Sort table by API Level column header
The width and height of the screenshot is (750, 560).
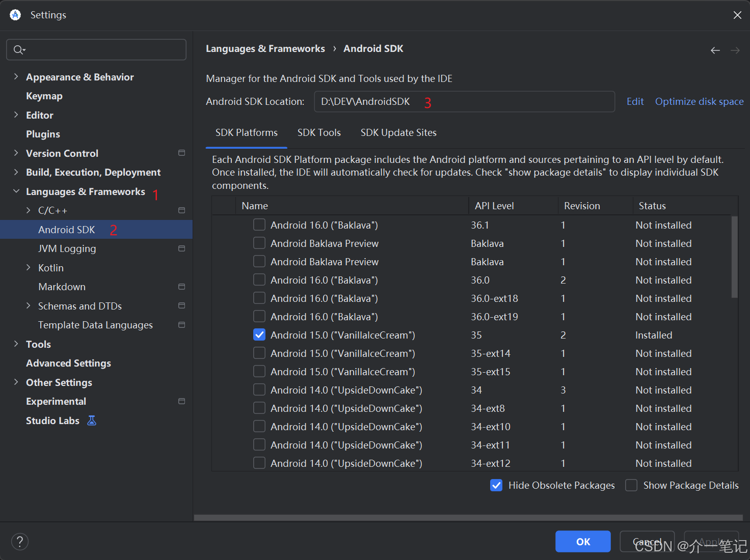click(513, 206)
